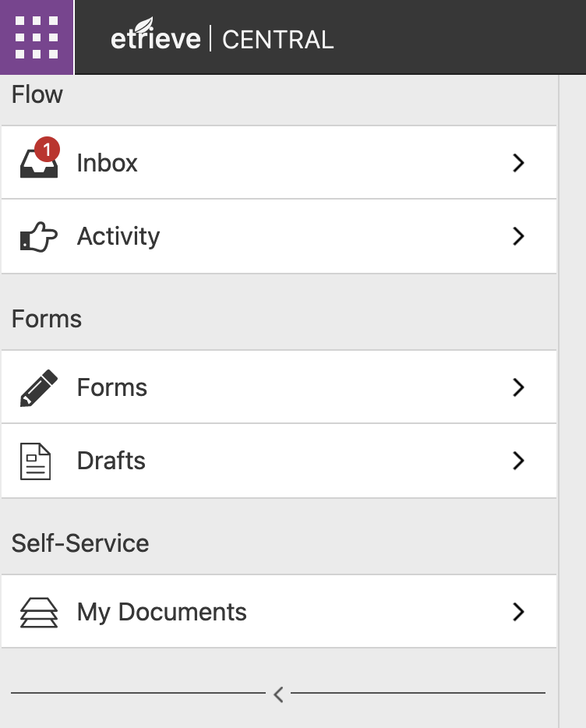586x728 pixels.
Task: Expand Activity using its right chevron
Action: 518,236
